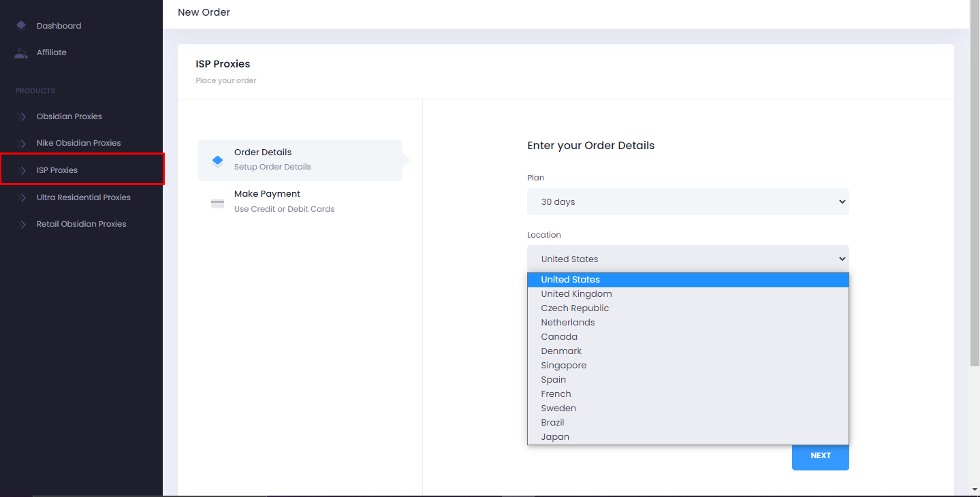Choose United States from location list
This screenshot has width=980, height=497.
pos(688,280)
